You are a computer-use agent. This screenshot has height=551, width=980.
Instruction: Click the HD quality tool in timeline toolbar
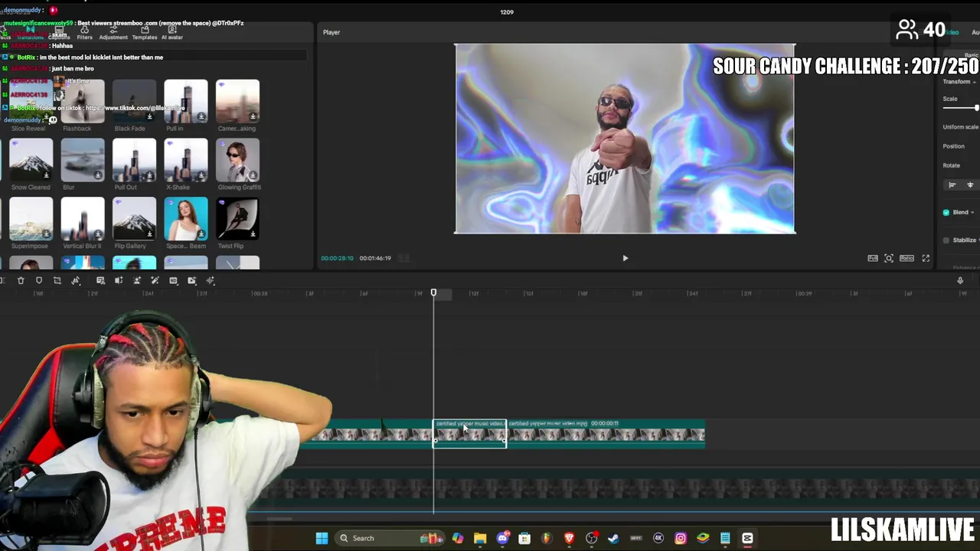coord(174,281)
